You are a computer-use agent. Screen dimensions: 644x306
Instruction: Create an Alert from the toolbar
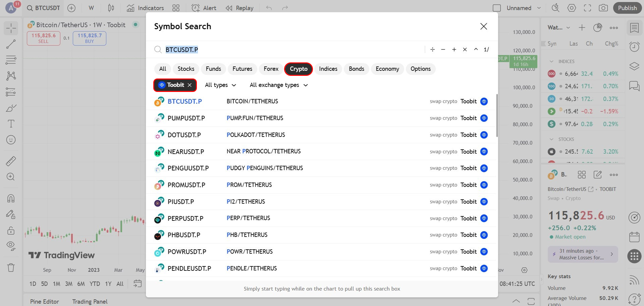[204, 8]
